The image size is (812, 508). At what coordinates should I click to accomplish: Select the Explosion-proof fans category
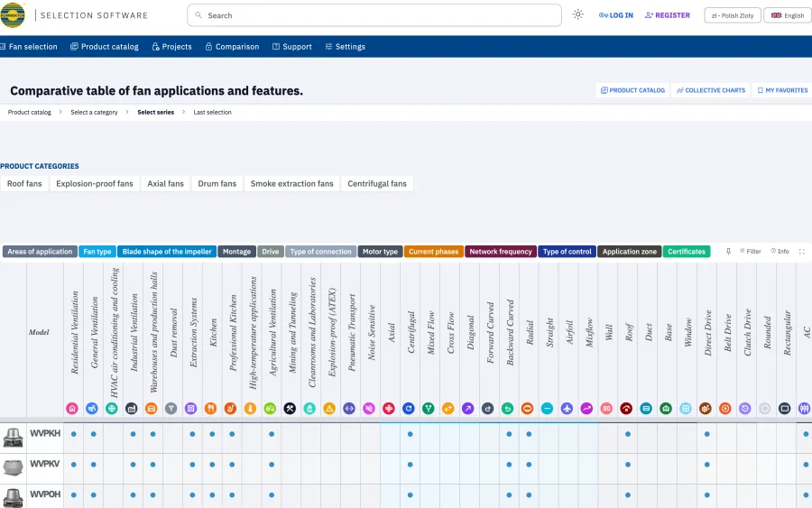pos(94,184)
